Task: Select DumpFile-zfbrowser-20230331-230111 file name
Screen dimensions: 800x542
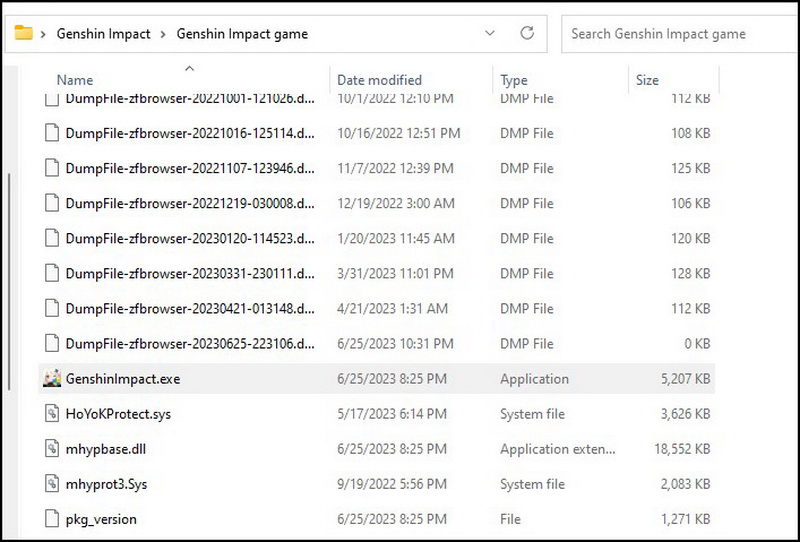Action: (190, 274)
